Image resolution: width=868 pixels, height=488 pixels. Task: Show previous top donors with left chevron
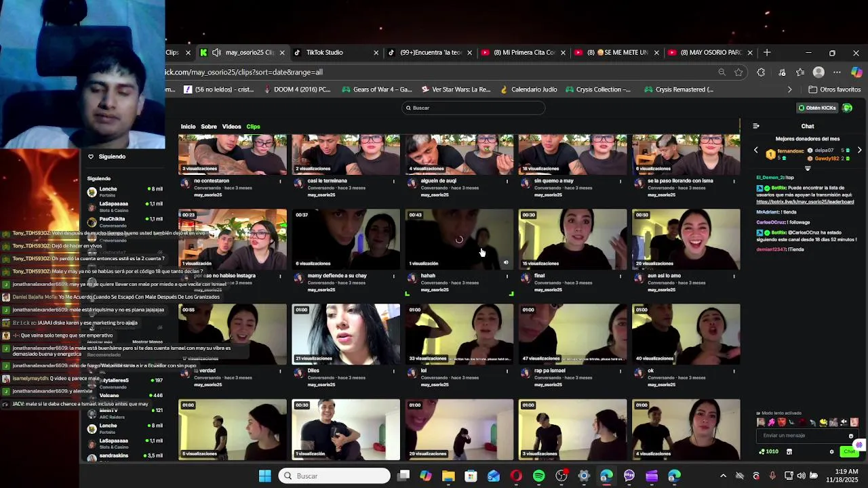pos(756,150)
